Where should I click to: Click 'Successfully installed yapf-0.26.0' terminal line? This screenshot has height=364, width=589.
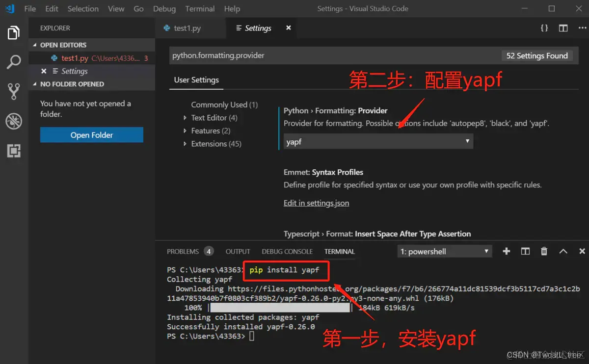241,327
